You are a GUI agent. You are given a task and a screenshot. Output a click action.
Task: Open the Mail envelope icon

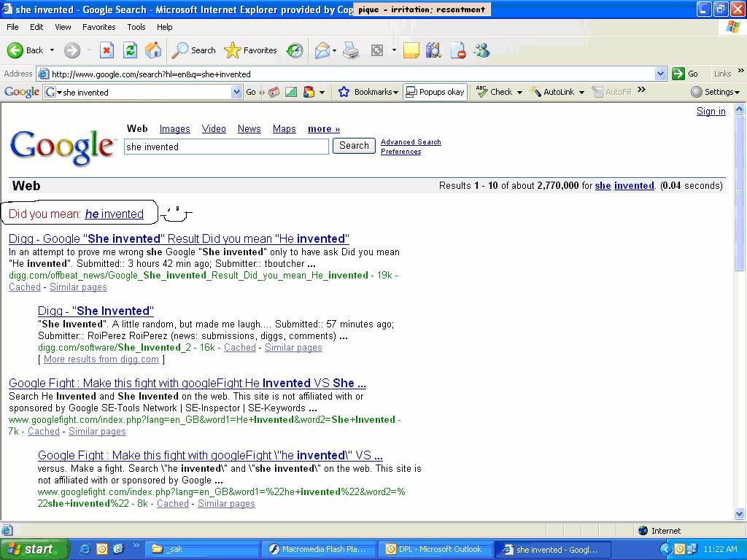(x=322, y=50)
